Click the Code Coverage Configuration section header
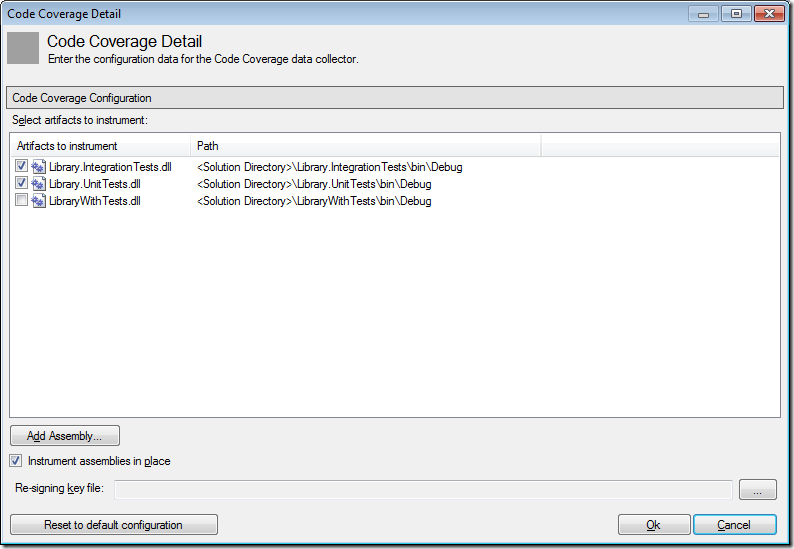 pos(395,97)
